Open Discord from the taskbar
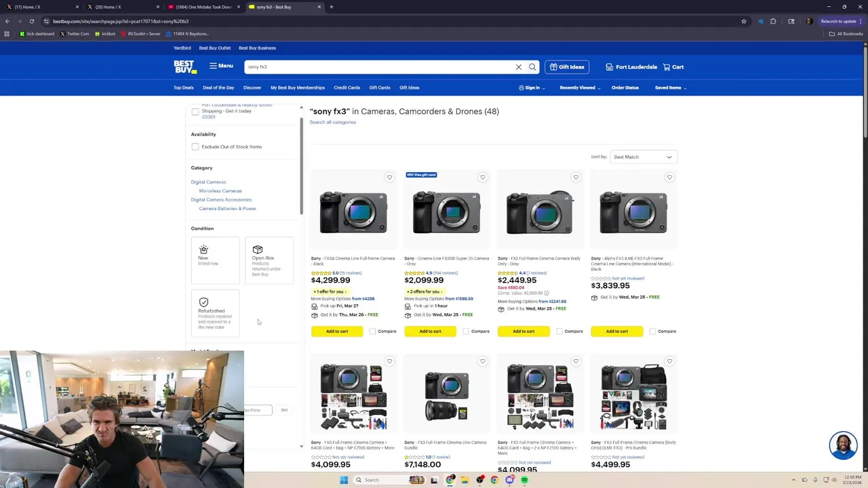The image size is (868, 488). coord(509,480)
